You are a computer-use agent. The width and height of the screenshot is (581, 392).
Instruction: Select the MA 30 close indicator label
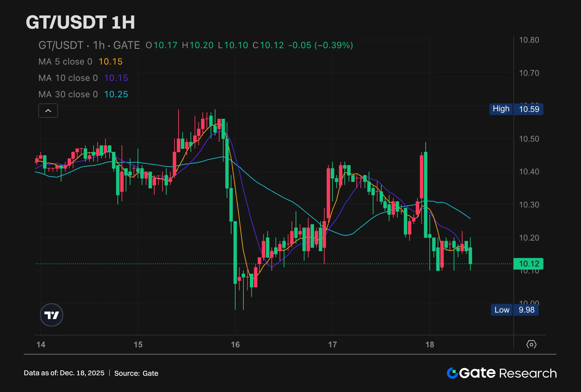68,94
